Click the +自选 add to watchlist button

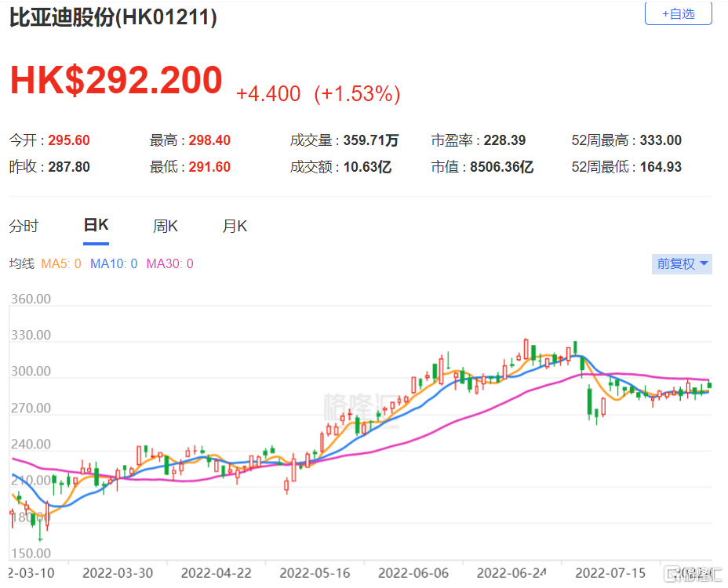[678, 13]
